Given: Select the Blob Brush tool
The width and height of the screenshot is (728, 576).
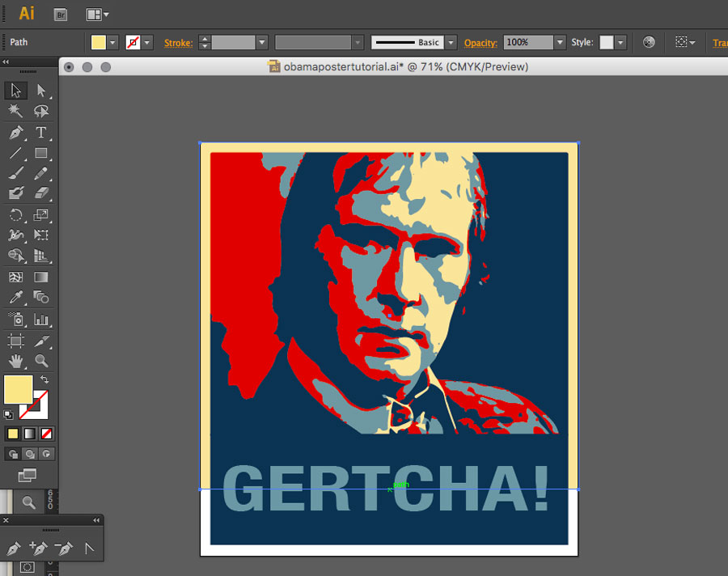Looking at the screenshot, I should click(16, 193).
